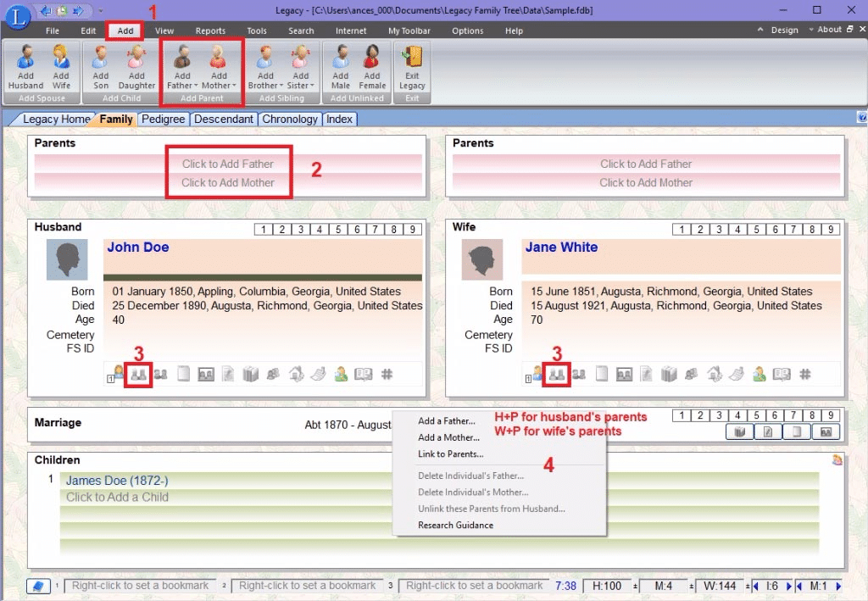
Task: Open the Legacy application menu button
Action: coord(18,17)
